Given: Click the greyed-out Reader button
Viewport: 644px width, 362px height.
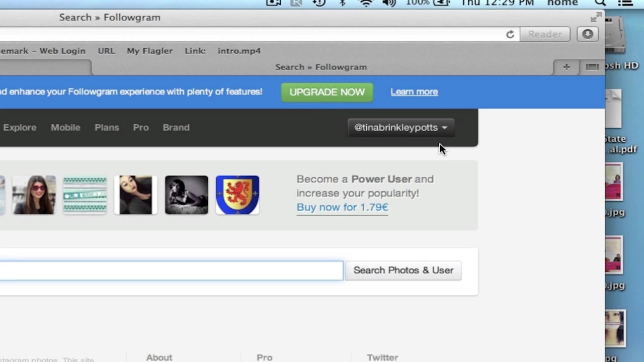Looking at the screenshot, I should 545,34.
